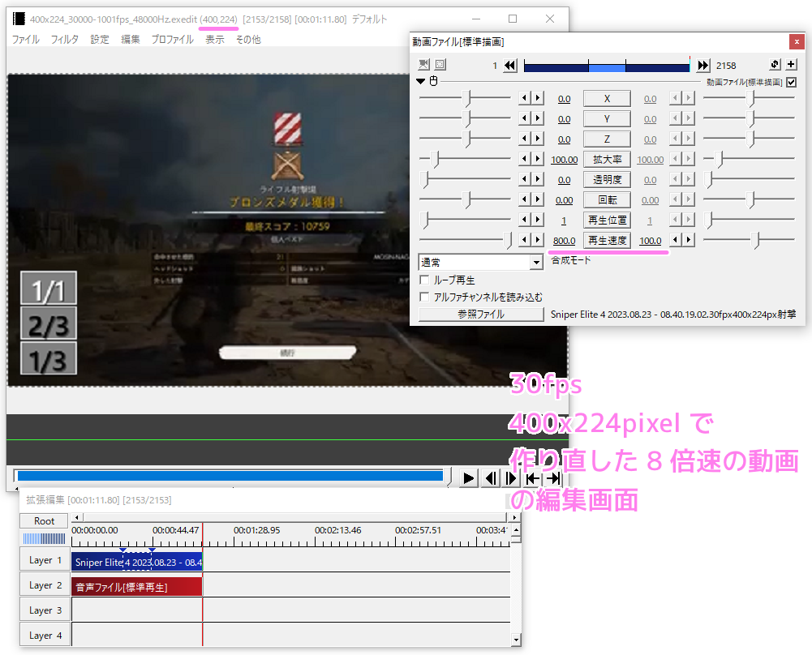Uncheck the 動画ファイル[標準描画] filter enable box
This screenshot has height=655, width=812.
[791, 82]
